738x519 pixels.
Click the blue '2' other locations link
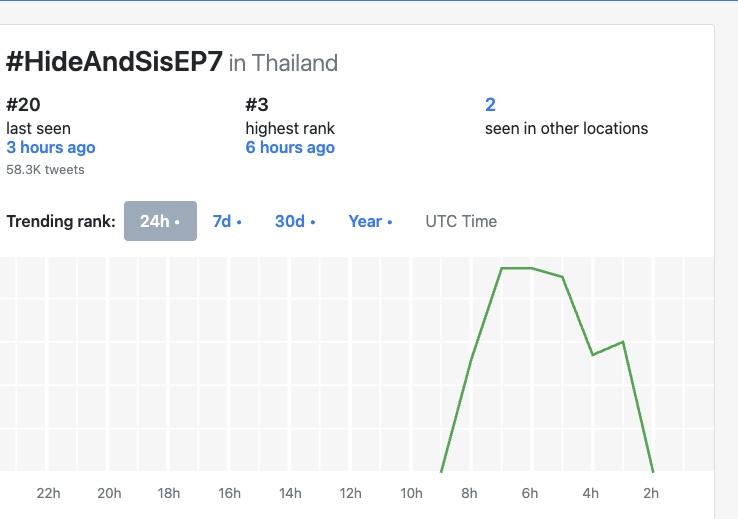pos(490,104)
